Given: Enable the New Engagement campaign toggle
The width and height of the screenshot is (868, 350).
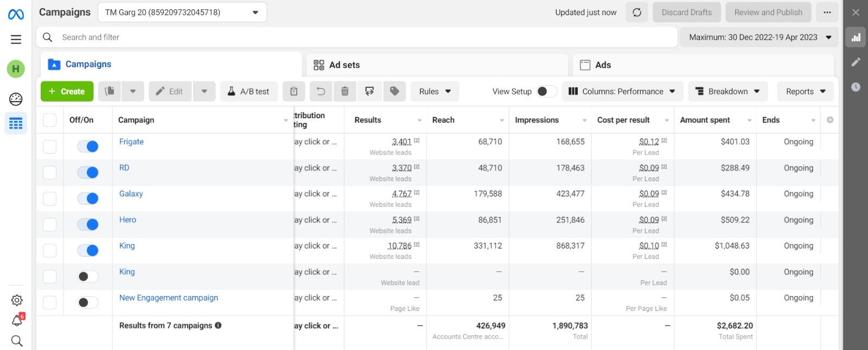Looking at the screenshot, I should point(88,303).
